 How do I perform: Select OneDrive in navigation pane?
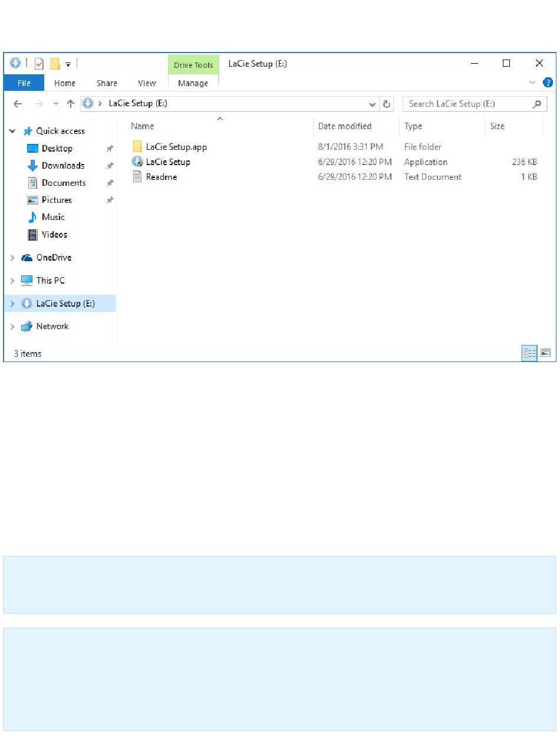point(54,258)
